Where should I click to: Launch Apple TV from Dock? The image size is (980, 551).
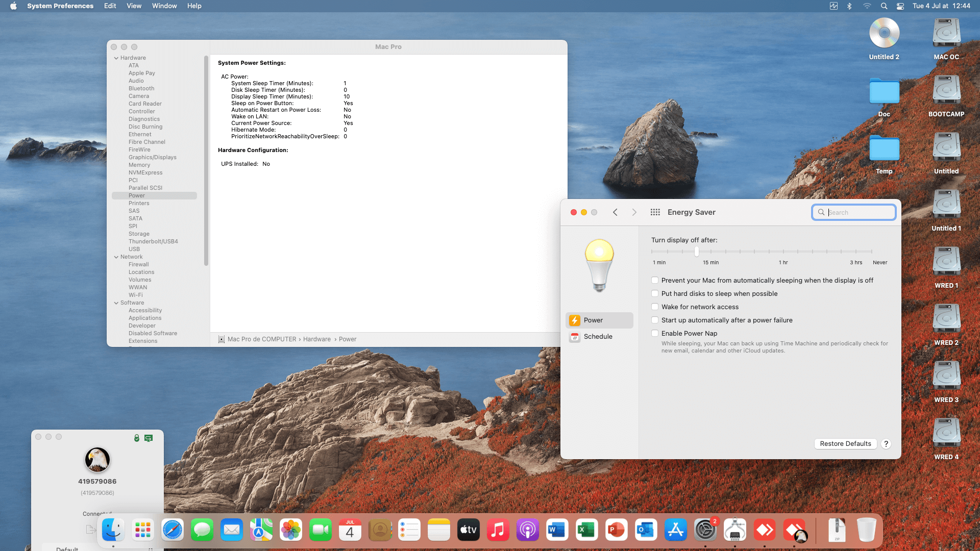pyautogui.click(x=469, y=530)
